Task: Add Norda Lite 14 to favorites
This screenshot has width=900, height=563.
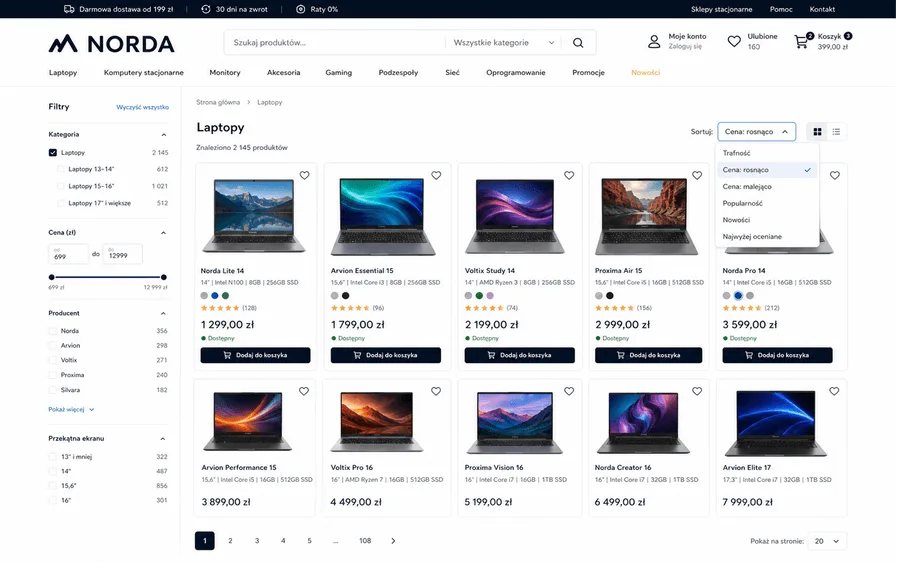Action: [304, 176]
